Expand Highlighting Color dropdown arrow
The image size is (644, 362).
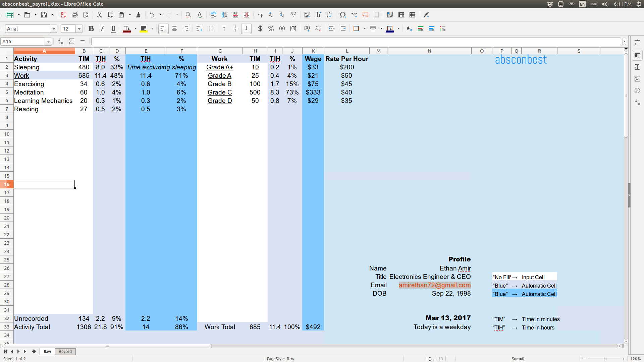(152, 29)
